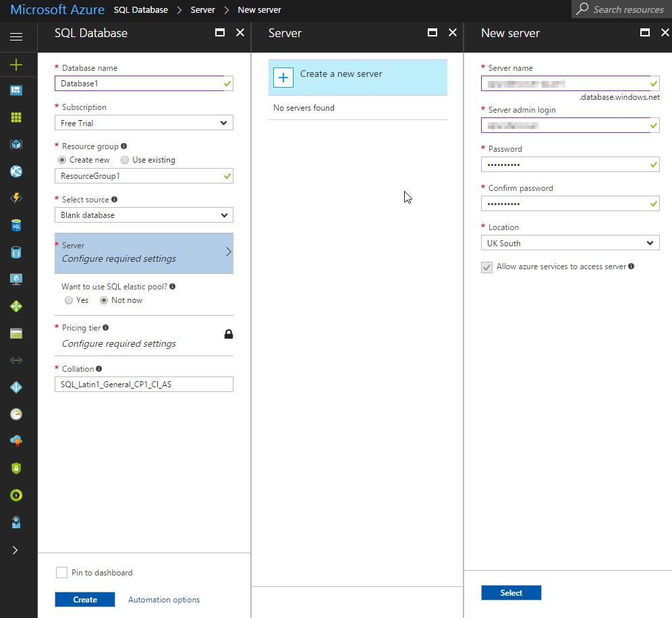Image resolution: width=672 pixels, height=618 pixels.
Task: Expand the Server Configure required settings row
Action: coord(144,253)
